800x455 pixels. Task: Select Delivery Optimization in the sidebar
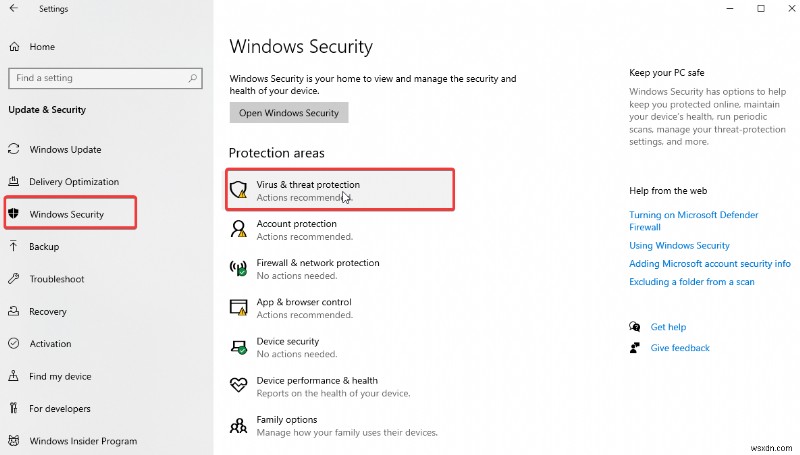pos(74,182)
